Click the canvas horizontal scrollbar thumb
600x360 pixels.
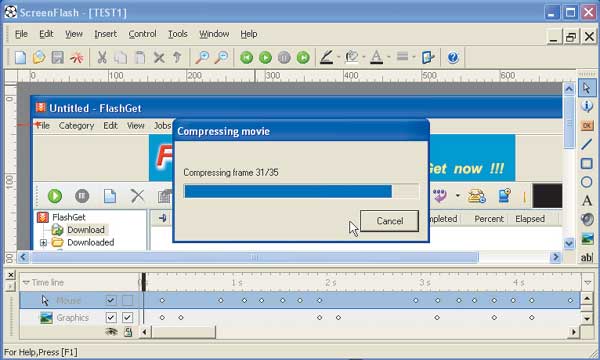click(254, 257)
